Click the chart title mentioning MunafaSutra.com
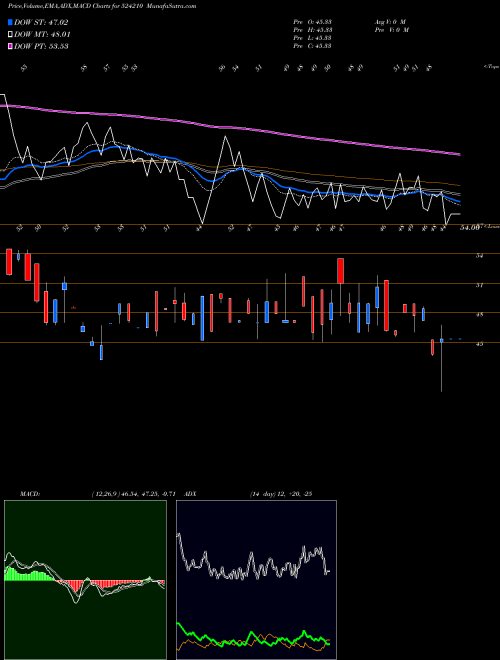The image size is (500, 660). pos(102,6)
